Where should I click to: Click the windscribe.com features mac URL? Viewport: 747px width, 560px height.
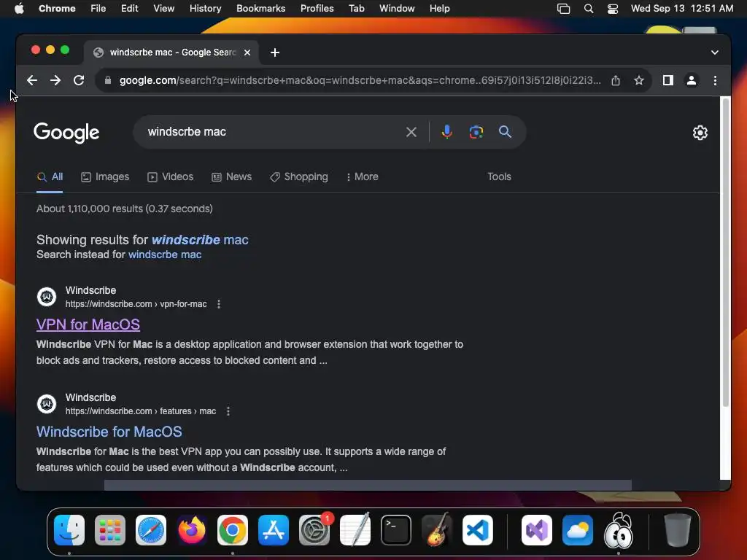[141, 411]
